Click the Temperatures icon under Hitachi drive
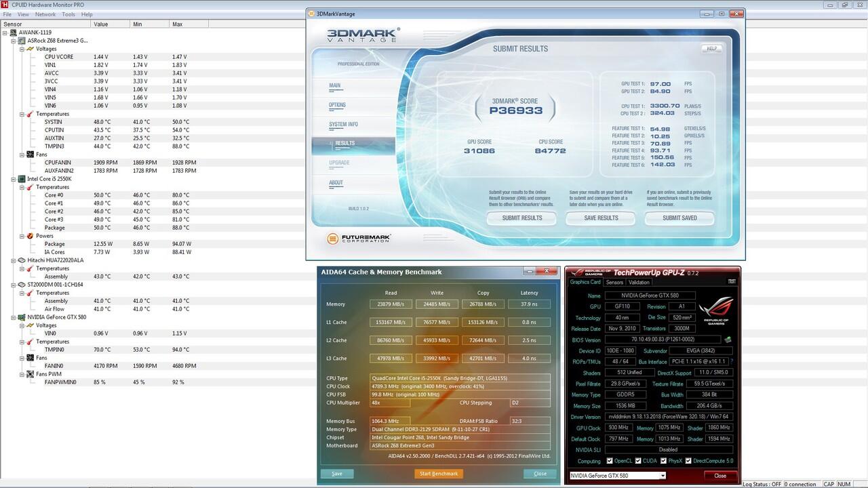The width and height of the screenshot is (868, 488). tap(31, 268)
